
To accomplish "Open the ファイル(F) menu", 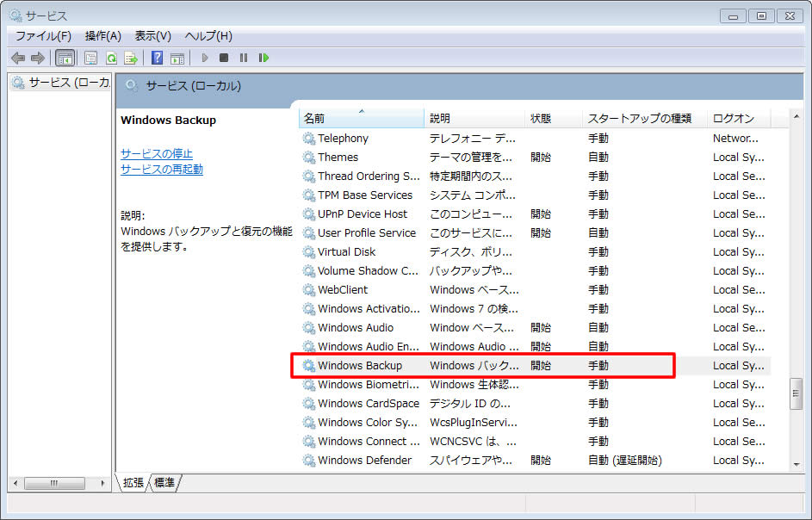I will point(43,36).
